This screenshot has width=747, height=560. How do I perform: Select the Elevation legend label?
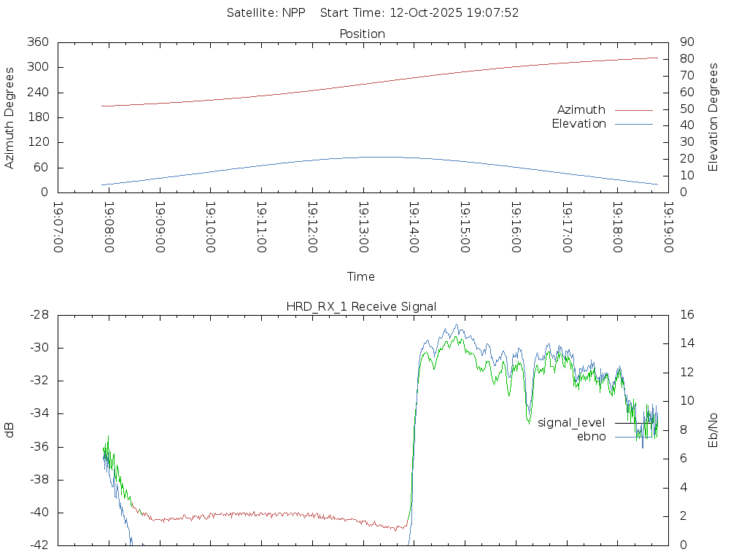[578, 124]
